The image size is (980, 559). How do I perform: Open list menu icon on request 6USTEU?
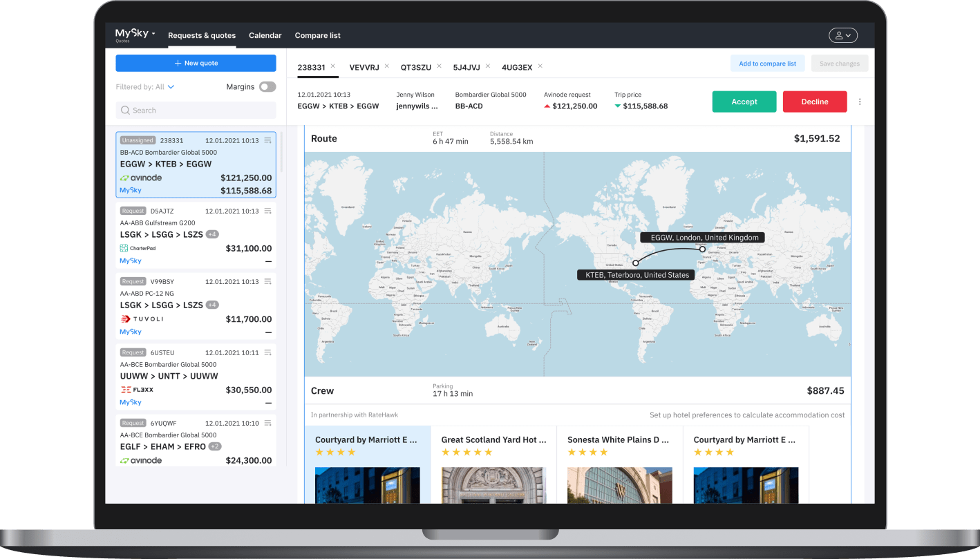coord(267,352)
